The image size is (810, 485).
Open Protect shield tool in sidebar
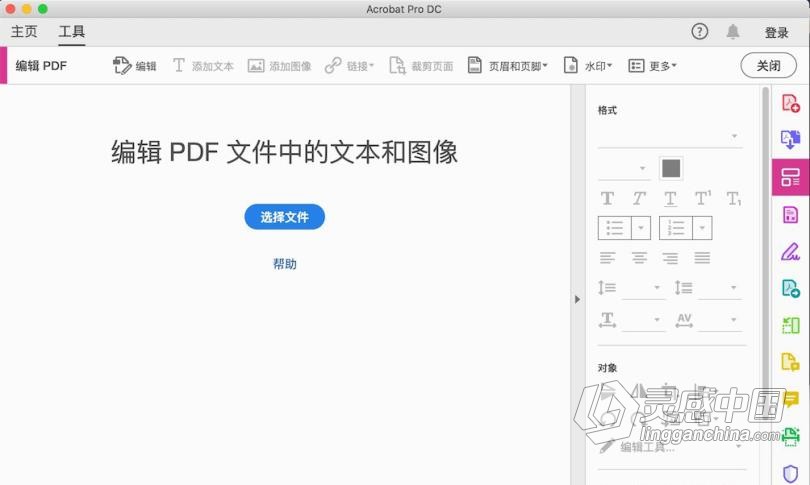click(x=790, y=474)
